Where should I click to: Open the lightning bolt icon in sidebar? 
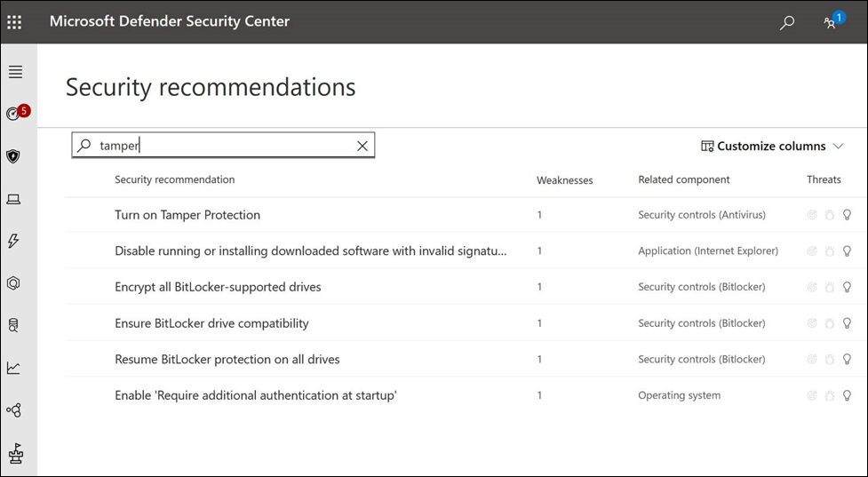point(13,241)
